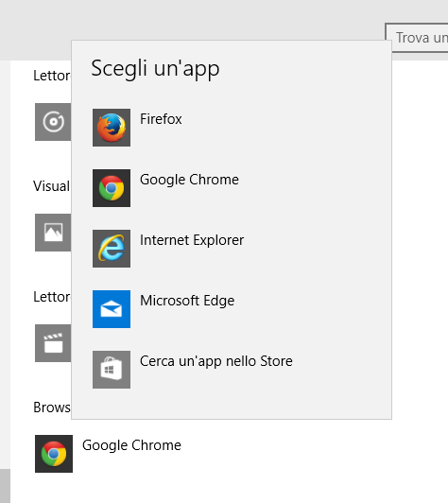
Task: Pick the Google Chrome icon in the popup
Action: coord(112,188)
